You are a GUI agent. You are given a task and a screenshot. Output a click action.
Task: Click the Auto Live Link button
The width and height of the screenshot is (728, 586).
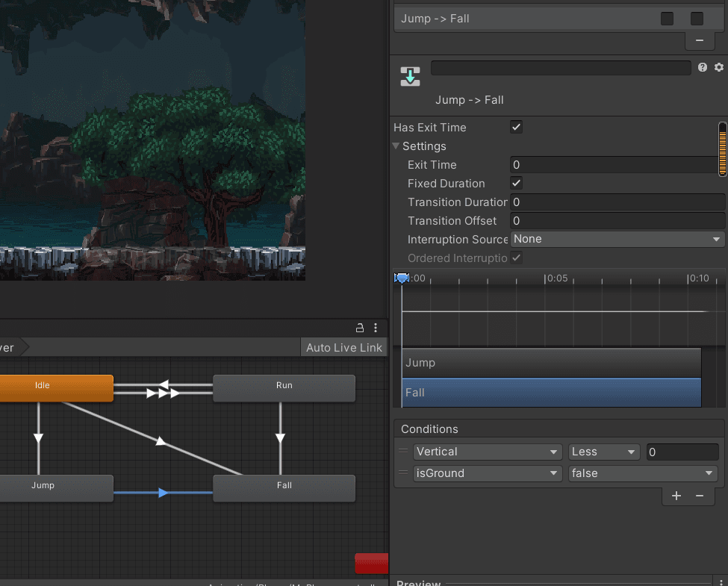343,347
